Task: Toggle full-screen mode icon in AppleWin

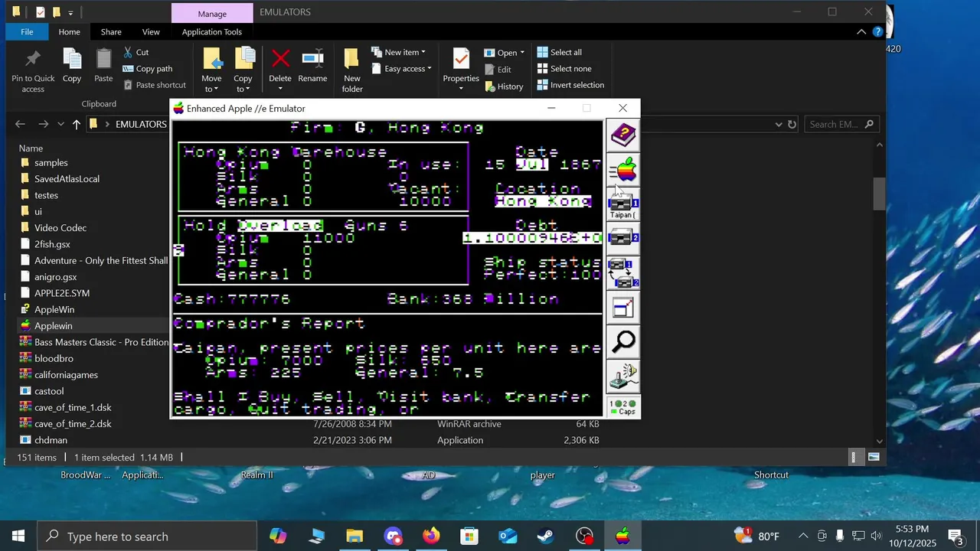Action: (x=623, y=307)
